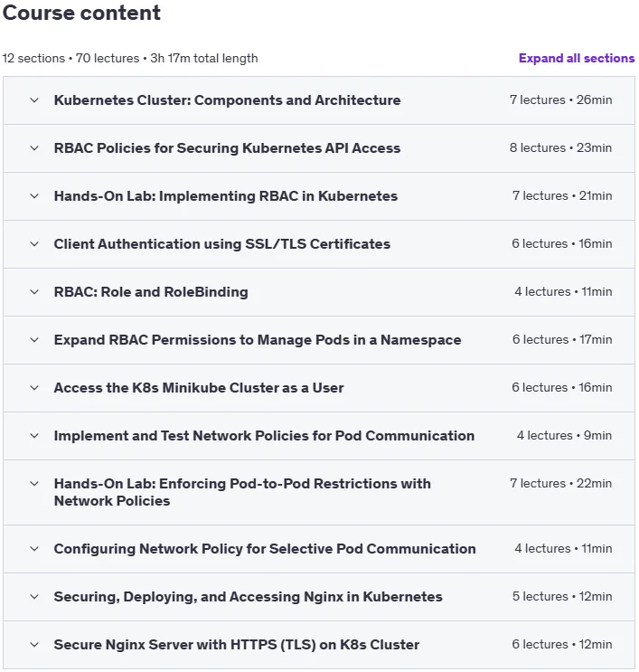Select Client Authentication using SSL/TLS Certificates title

pos(221,244)
